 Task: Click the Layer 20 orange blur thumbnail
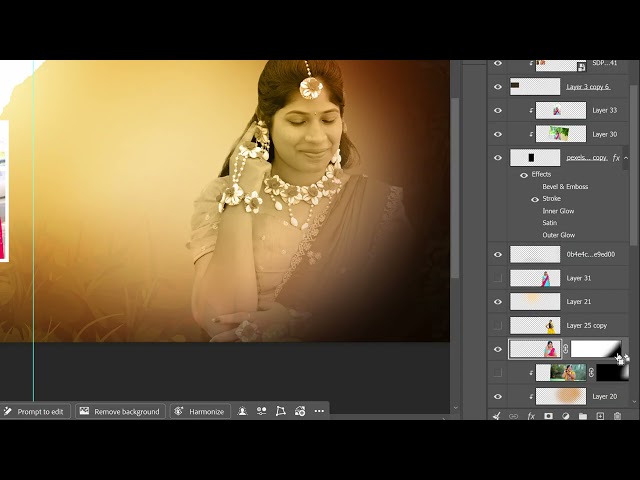pyautogui.click(x=561, y=396)
